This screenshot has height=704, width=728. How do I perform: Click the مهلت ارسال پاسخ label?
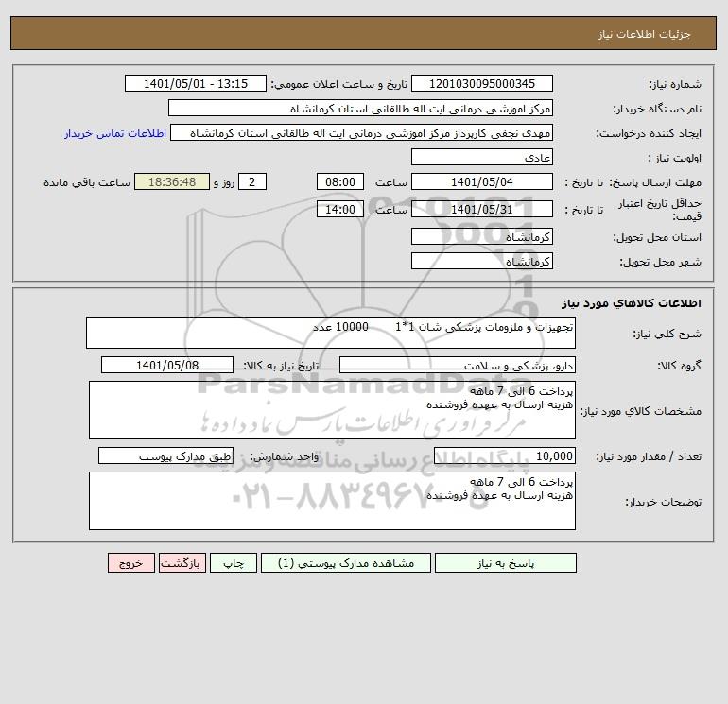655,182
